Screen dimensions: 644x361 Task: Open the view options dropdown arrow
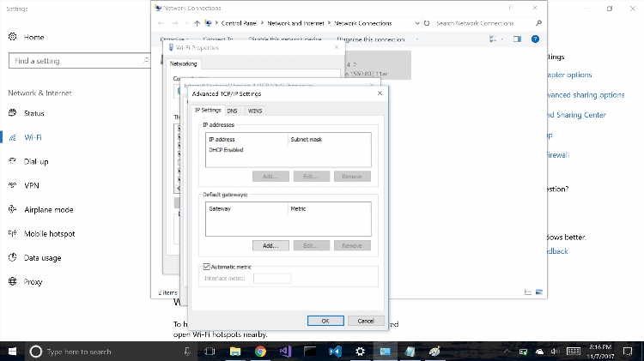[x=502, y=39]
